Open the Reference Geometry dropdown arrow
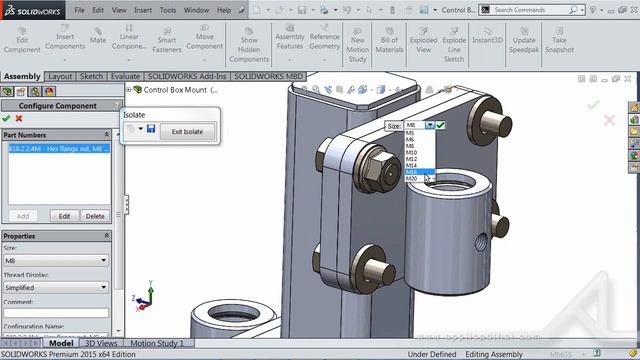The height and width of the screenshot is (360, 640). pos(324,60)
